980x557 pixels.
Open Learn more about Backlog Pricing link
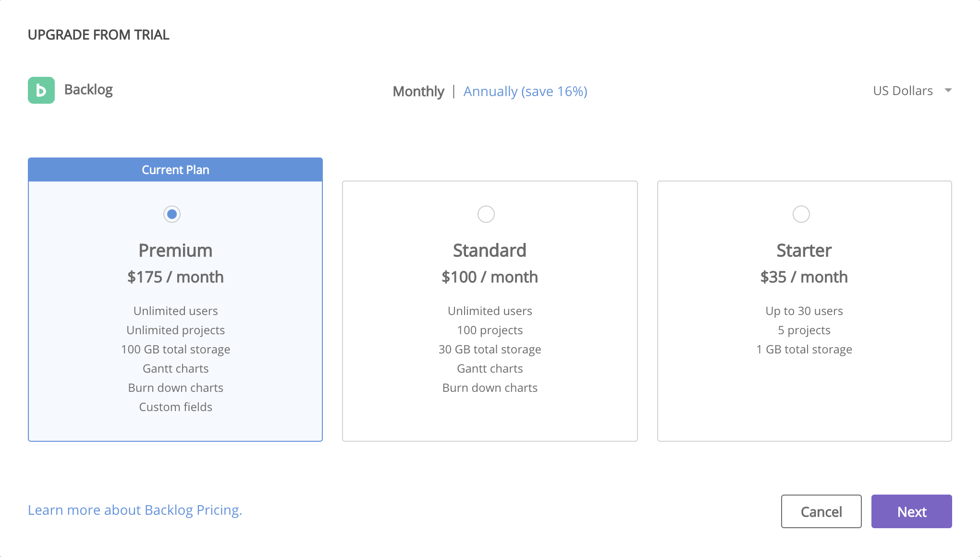(135, 510)
